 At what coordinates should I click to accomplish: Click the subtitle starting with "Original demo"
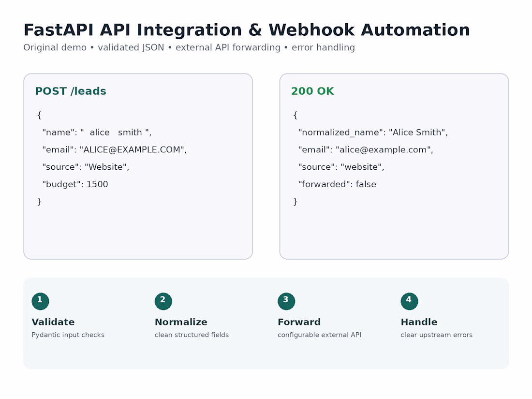pos(189,47)
